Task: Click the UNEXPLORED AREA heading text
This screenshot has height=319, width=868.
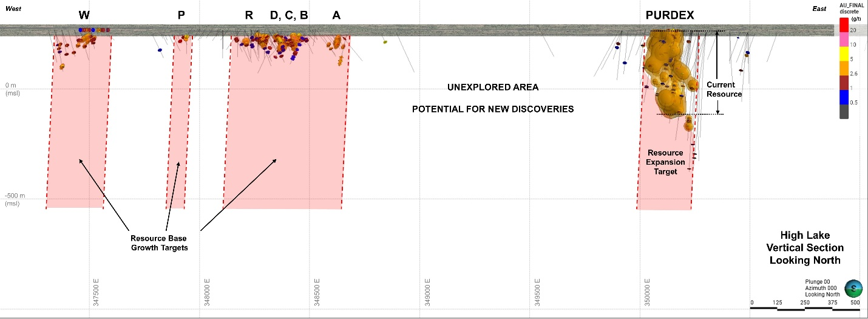Action: point(493,87)
